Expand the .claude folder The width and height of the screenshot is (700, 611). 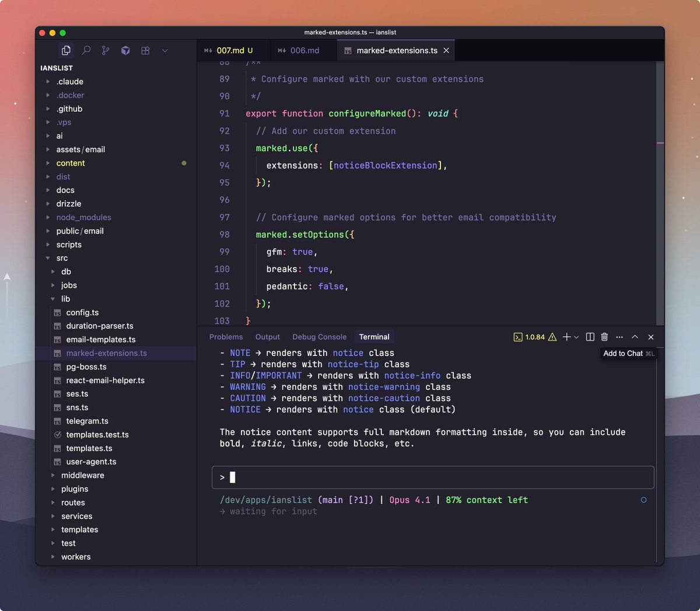[116, 82]
